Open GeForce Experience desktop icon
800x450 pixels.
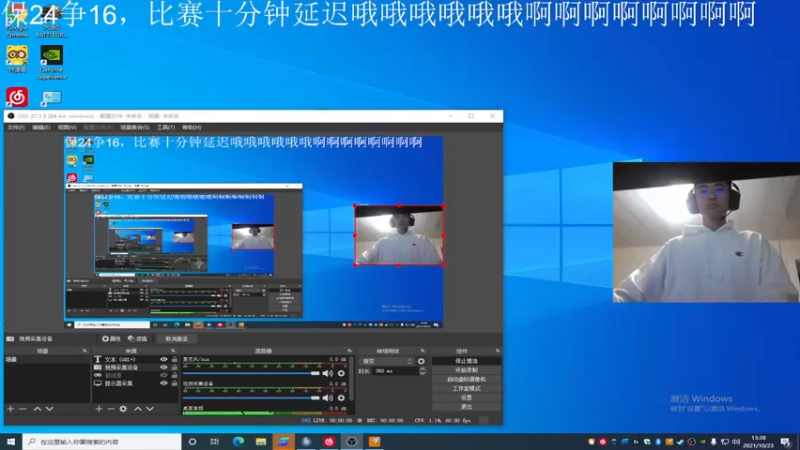click(52, 62)
